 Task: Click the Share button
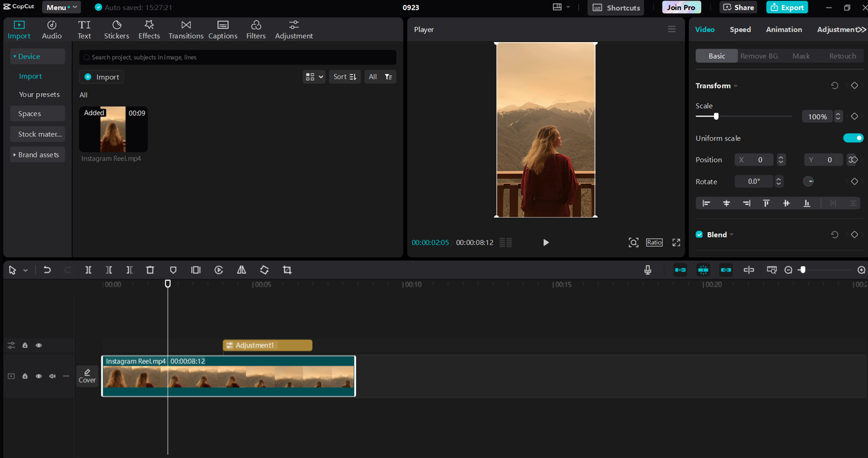coord(738,7)
